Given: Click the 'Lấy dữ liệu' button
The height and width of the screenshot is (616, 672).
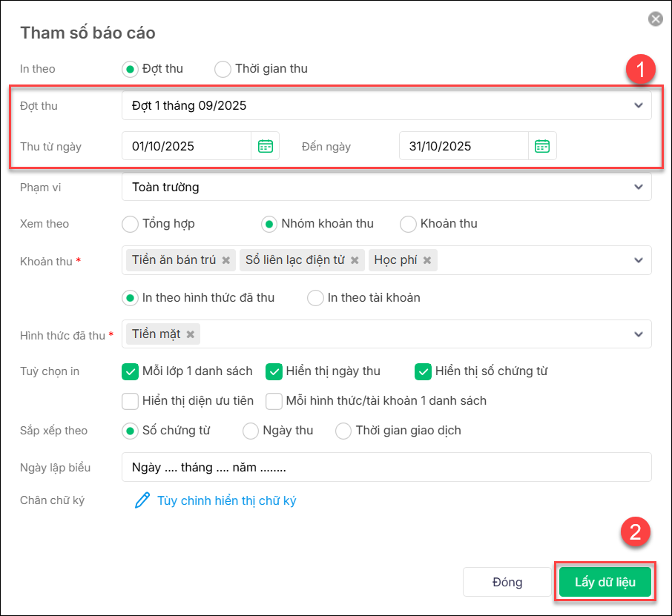Looking at the screenshot, I should pos(605,582).
